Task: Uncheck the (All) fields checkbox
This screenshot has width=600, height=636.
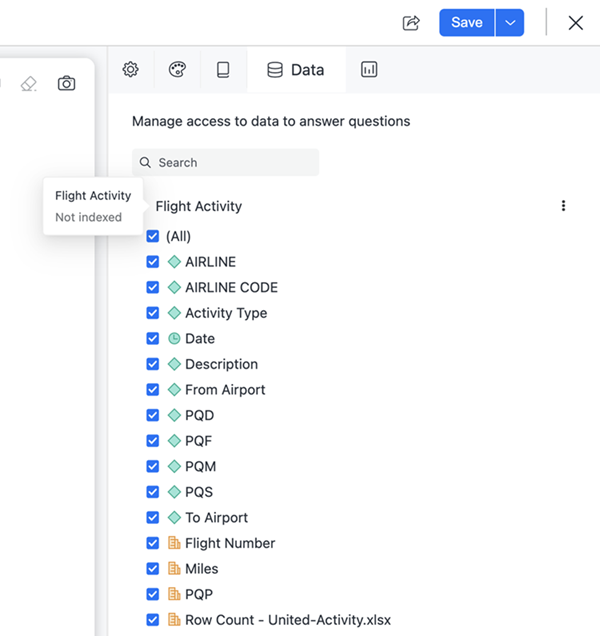Action: point(153,236)
